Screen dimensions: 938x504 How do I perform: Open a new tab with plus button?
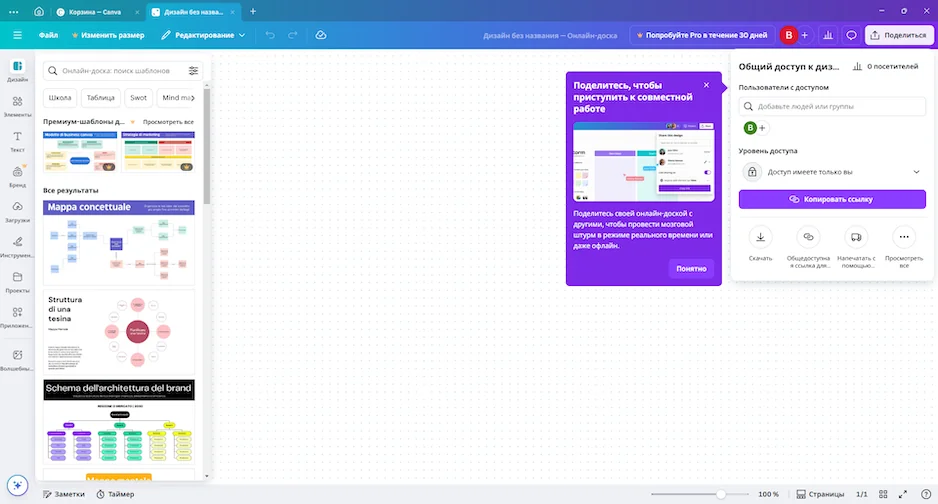(x=253, y=11)
